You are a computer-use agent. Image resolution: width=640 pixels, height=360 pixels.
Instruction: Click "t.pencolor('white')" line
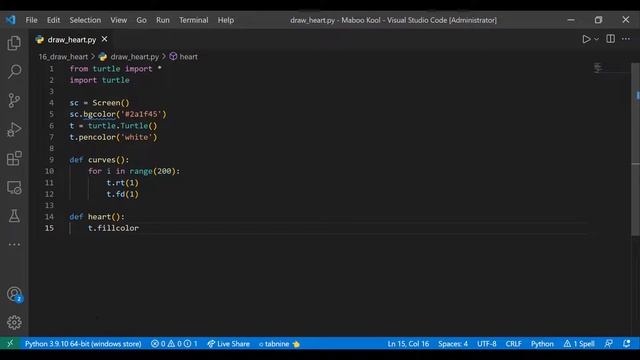click(x=113, y=137)
